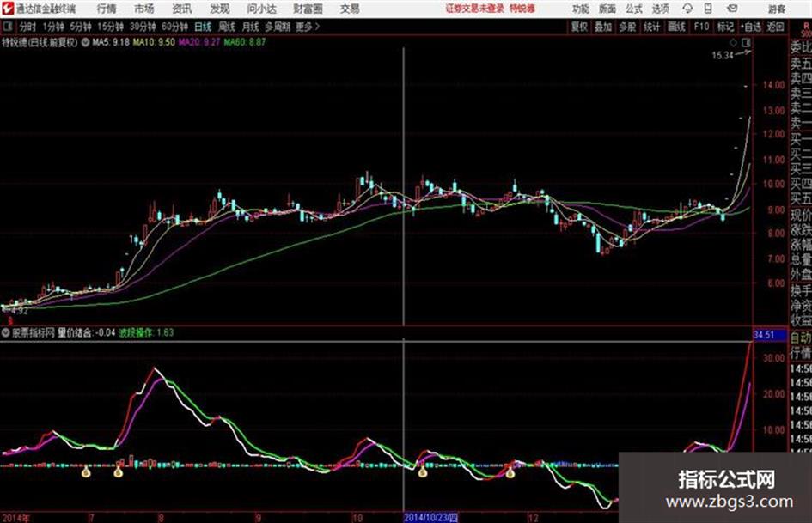Open the 选项 menu
Viewport: 812px width, 523px height.
coord(660,9)
